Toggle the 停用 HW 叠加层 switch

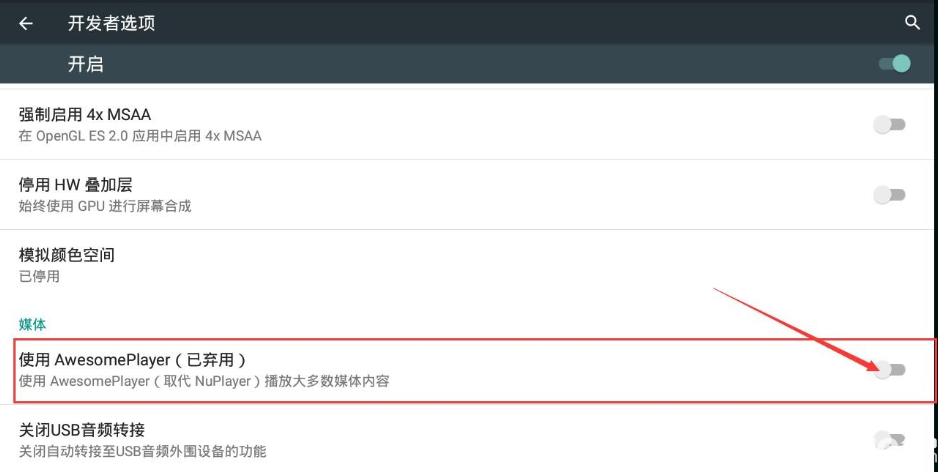point(890,194)
